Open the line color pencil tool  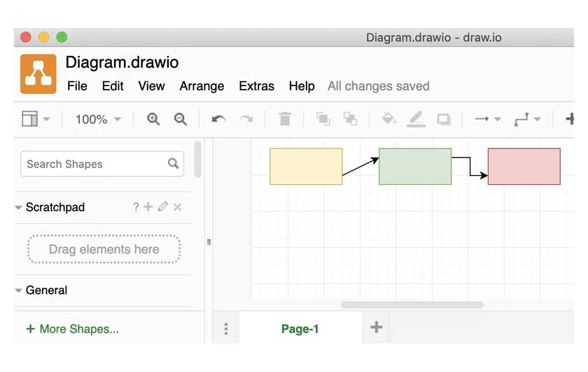click(416, 119)
